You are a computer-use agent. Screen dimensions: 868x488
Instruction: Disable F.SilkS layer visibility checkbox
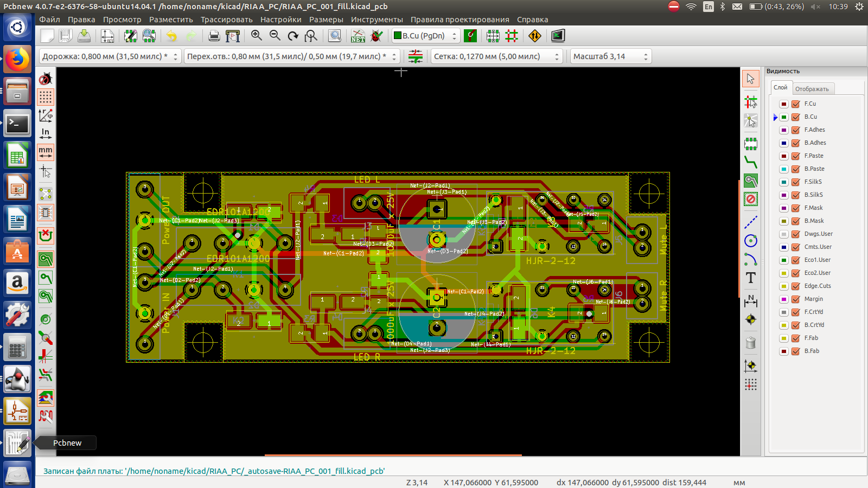pos(796,182)
